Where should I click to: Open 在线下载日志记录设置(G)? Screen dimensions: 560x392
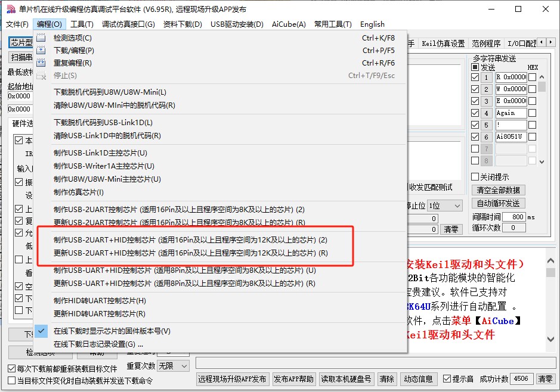click(x=220, y=344)
